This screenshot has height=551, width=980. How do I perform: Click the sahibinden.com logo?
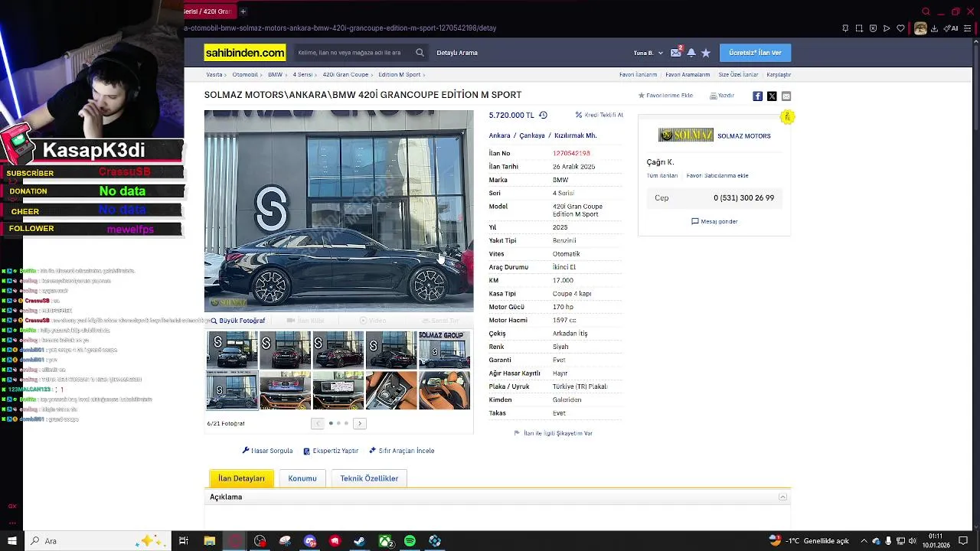(x=245, y=53)
